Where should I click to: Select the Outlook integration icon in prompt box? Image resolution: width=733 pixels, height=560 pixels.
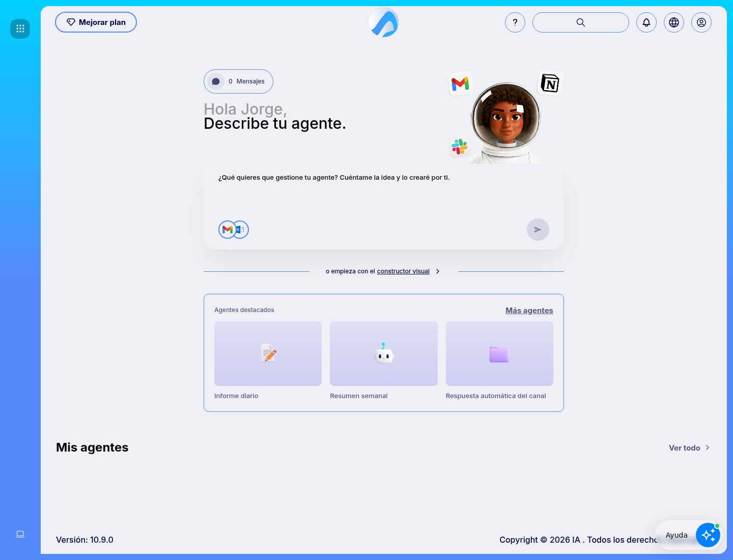(x=241, y=230)
